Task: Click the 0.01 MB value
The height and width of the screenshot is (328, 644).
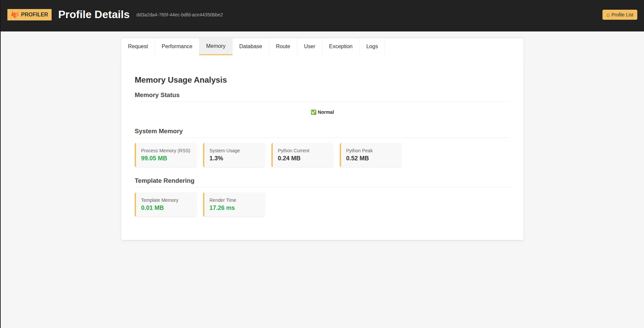Action: [152, 208]
